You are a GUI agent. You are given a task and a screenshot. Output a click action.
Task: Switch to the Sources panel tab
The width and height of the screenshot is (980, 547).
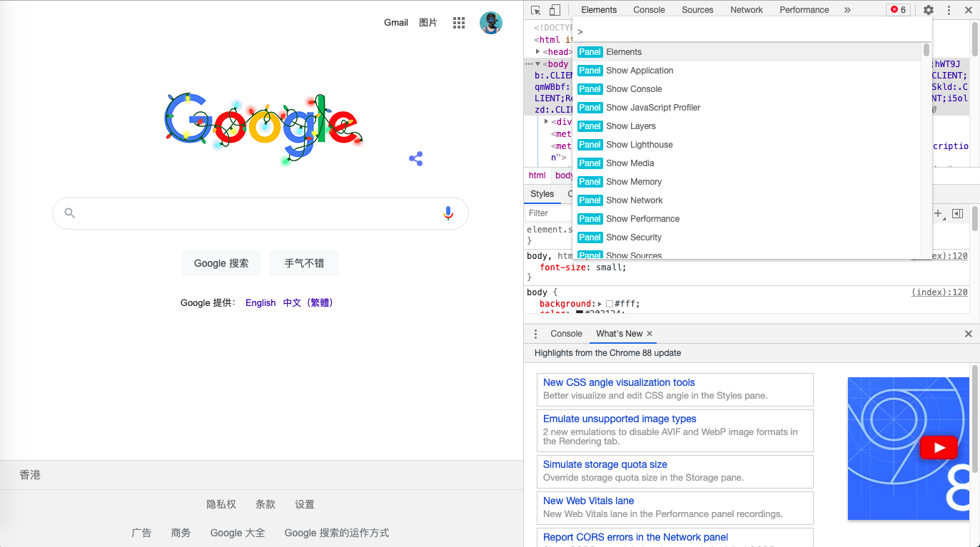click(x=697, y=10)
